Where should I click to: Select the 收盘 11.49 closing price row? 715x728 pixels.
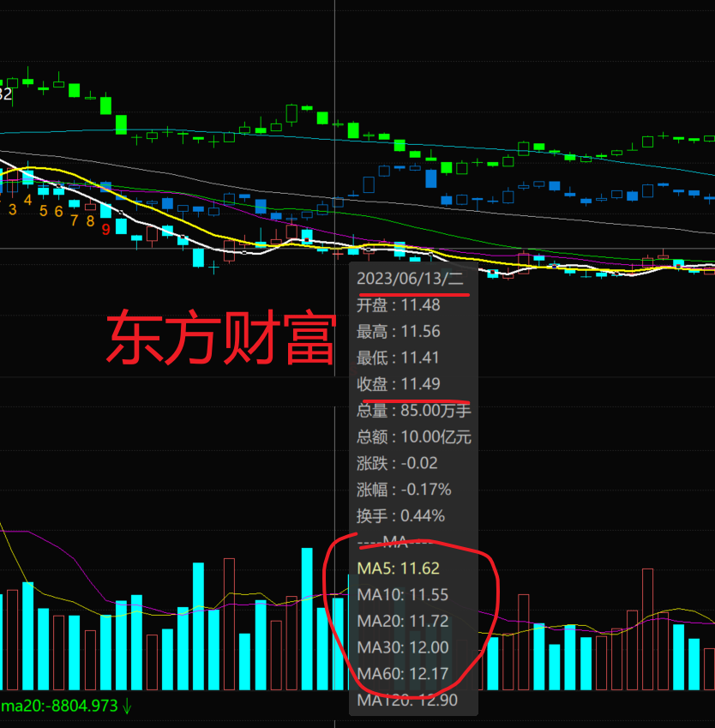(399, 384)
